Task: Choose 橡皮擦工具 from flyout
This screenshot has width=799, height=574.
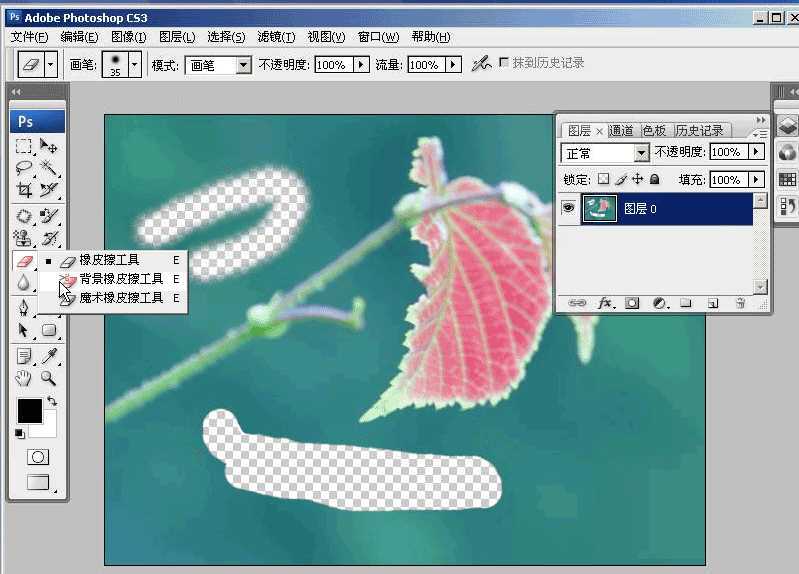Action: [113, 260]
